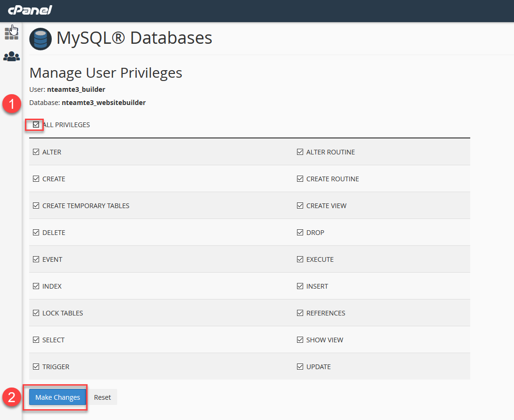Click the ALTER ROUTINE label text

tap(330, 152)
